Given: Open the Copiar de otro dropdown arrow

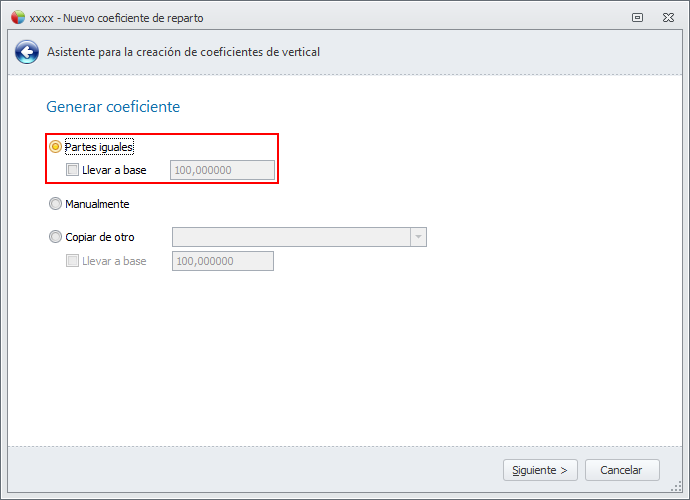Looking at the screenshot, I should tap(418, 237).
